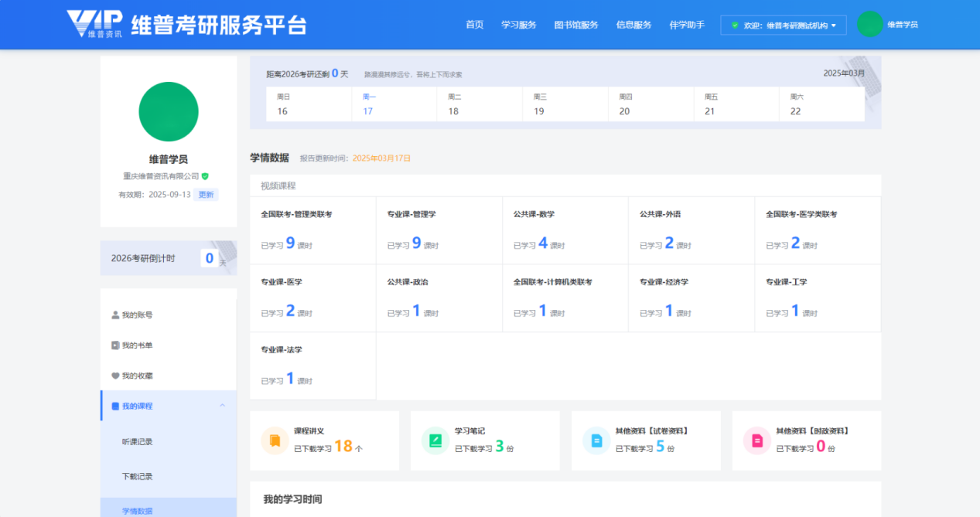Click the 我的书单 book icon
This screenshot has height=517, width=980.
click(116, 345)
